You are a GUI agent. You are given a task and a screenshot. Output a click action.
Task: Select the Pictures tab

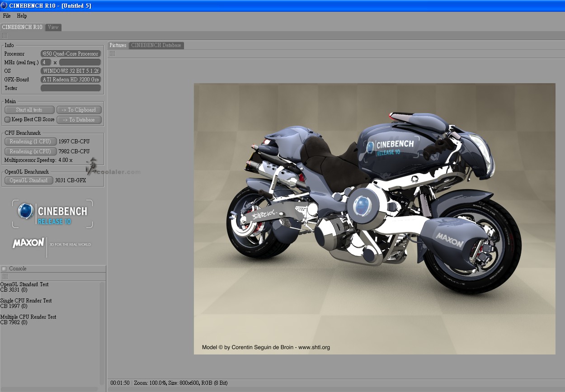(x=118, y=45)
